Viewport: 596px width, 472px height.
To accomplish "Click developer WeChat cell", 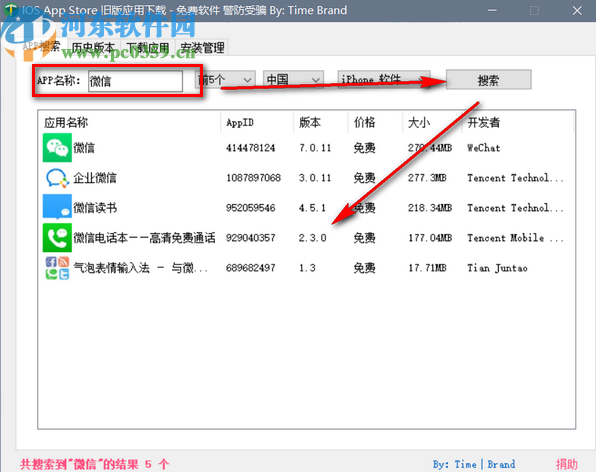I will tap(483, 147).
